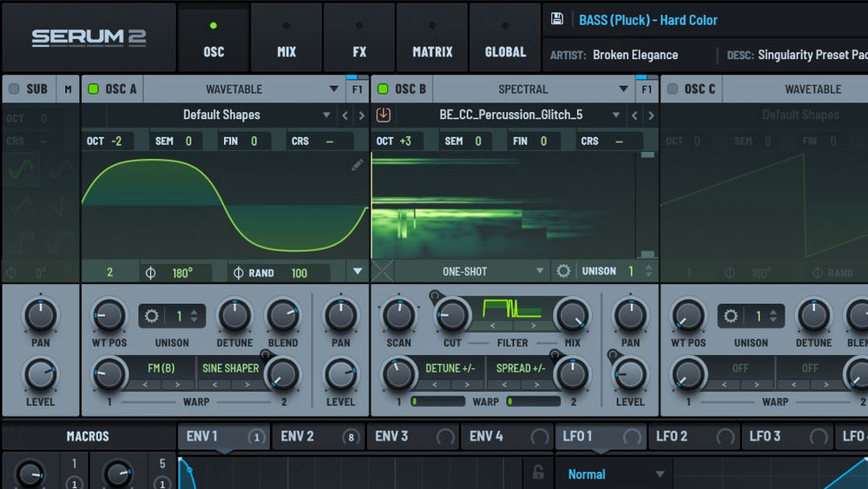Image resolution: width=868 pixels, height=489 pixels.
Task: Select previous OSC B sample arrow
Action: click(635, 116)
